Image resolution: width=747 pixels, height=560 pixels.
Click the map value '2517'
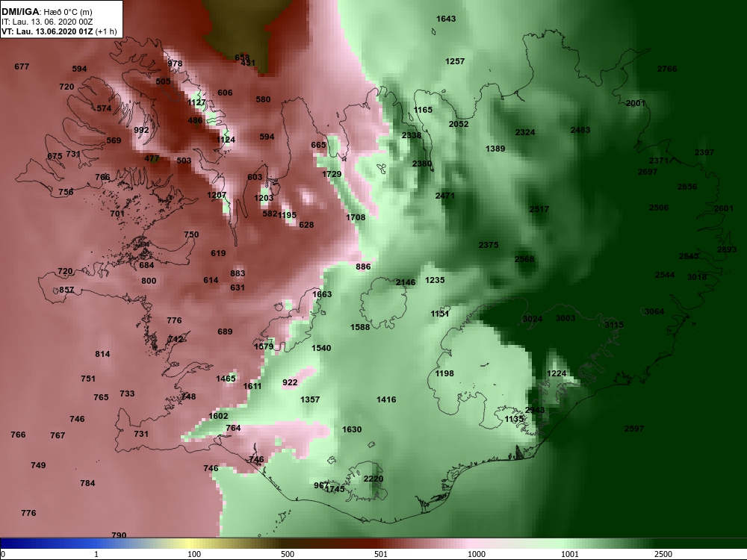pos(539,208)
